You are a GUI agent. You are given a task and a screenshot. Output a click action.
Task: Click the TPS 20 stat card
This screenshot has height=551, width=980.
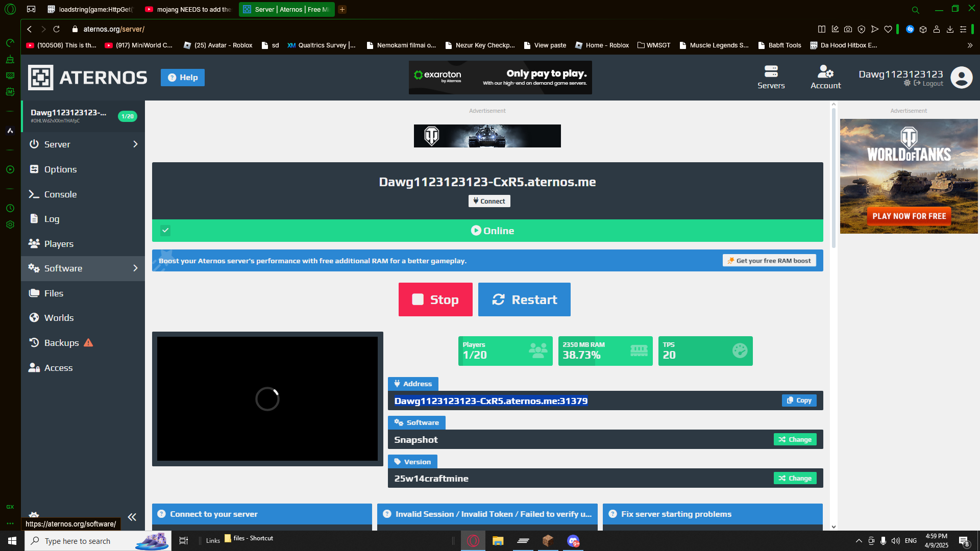[705, 351]
